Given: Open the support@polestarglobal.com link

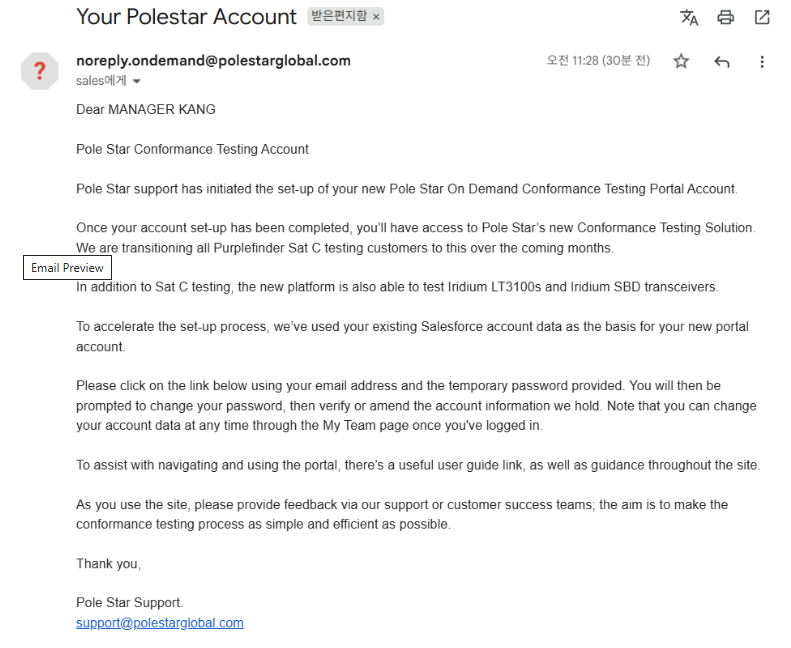Looking at the screenshot, I should pos(160,623).
